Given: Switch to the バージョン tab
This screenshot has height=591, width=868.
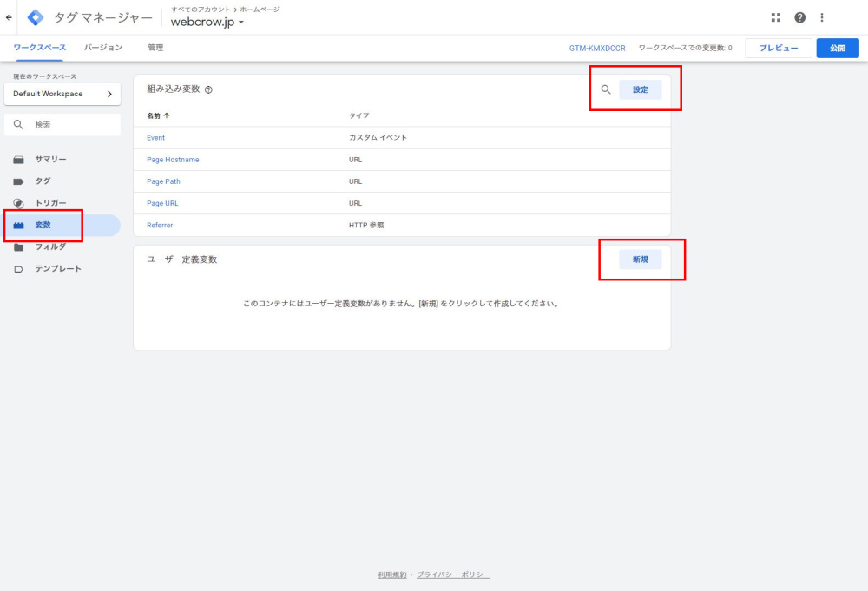Looking at the screenshot, I should (x=103, y=48).
